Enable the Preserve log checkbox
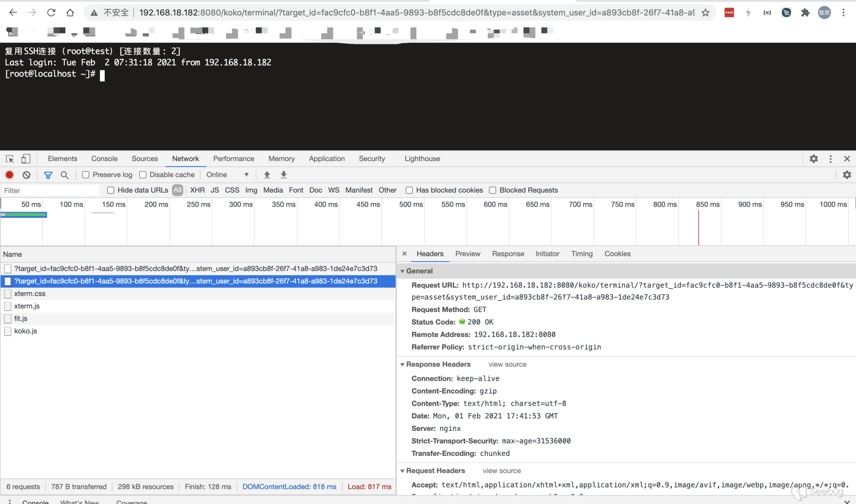The width and height of the screenshot is (856, 504). (86, 175)
